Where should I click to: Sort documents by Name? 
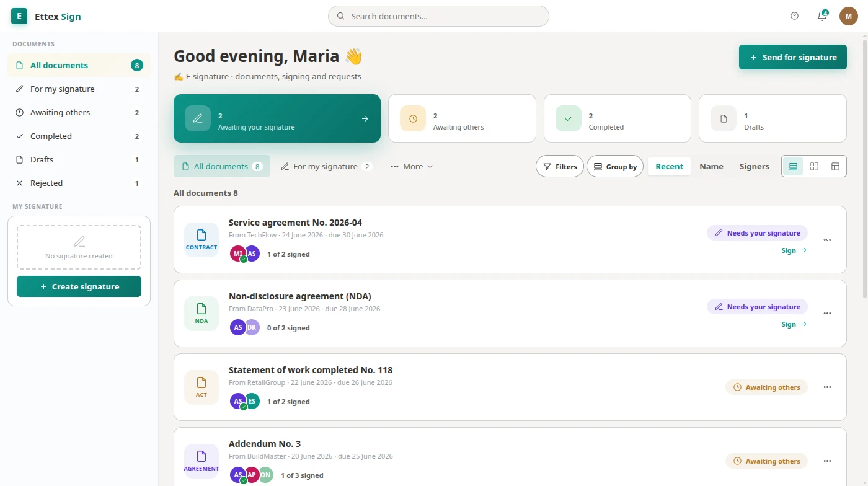(711, 166)
